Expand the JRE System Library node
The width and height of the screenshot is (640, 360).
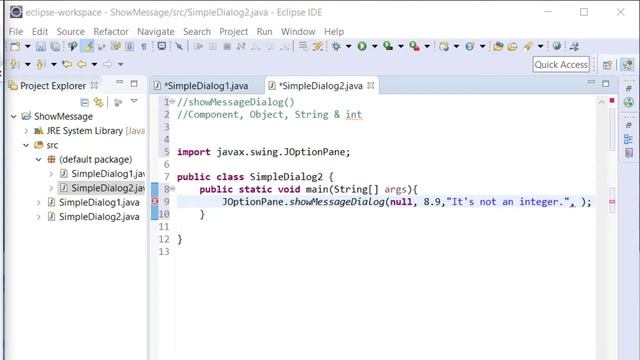26,131
